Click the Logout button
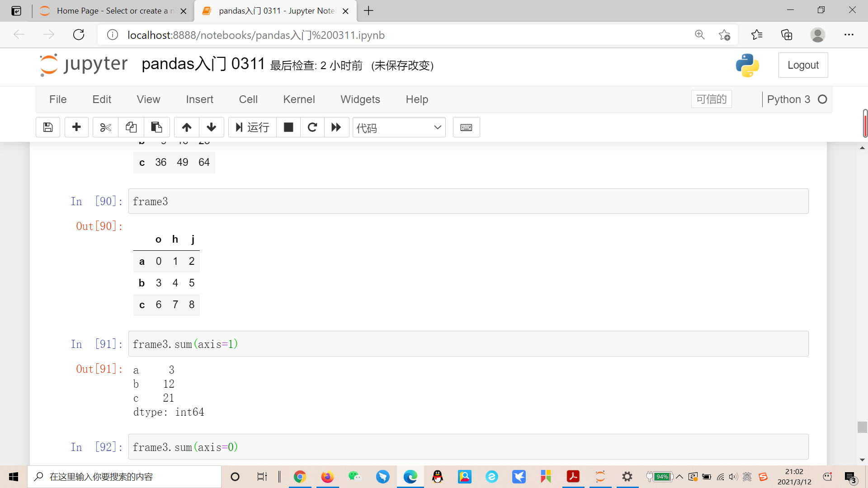 (x=803, y=65)
